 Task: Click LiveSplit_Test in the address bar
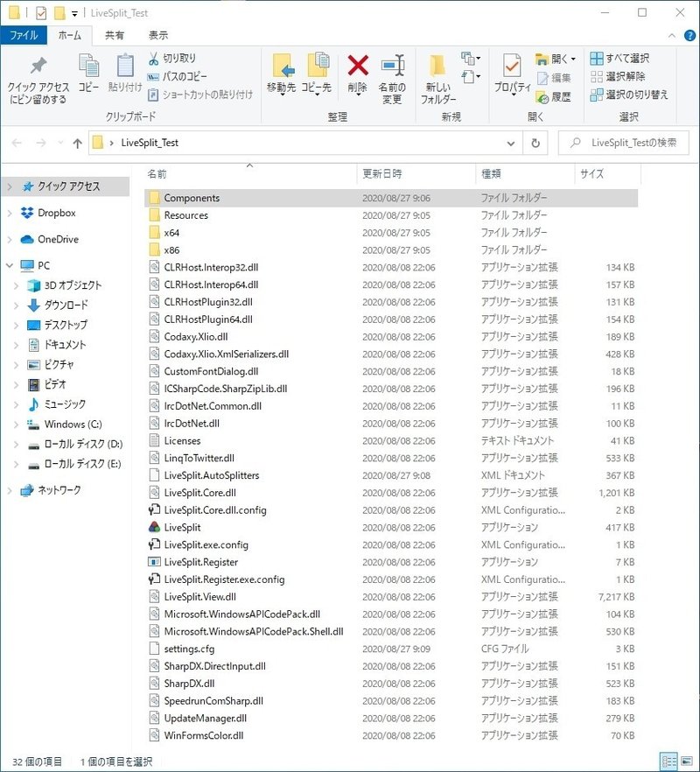(x=150, y=143)
